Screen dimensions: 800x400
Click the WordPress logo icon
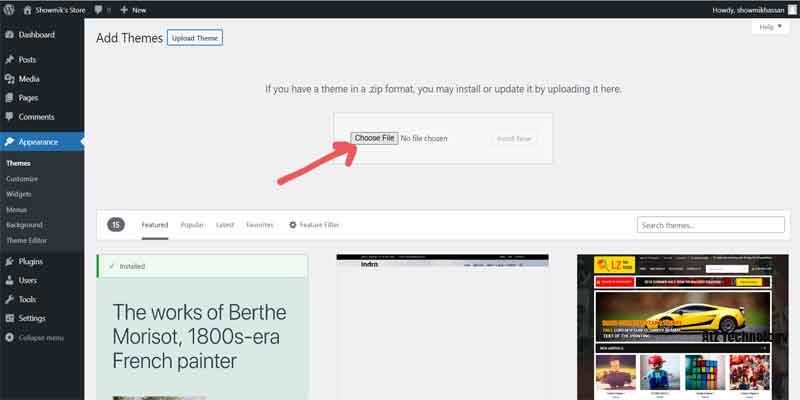point(9,9)
